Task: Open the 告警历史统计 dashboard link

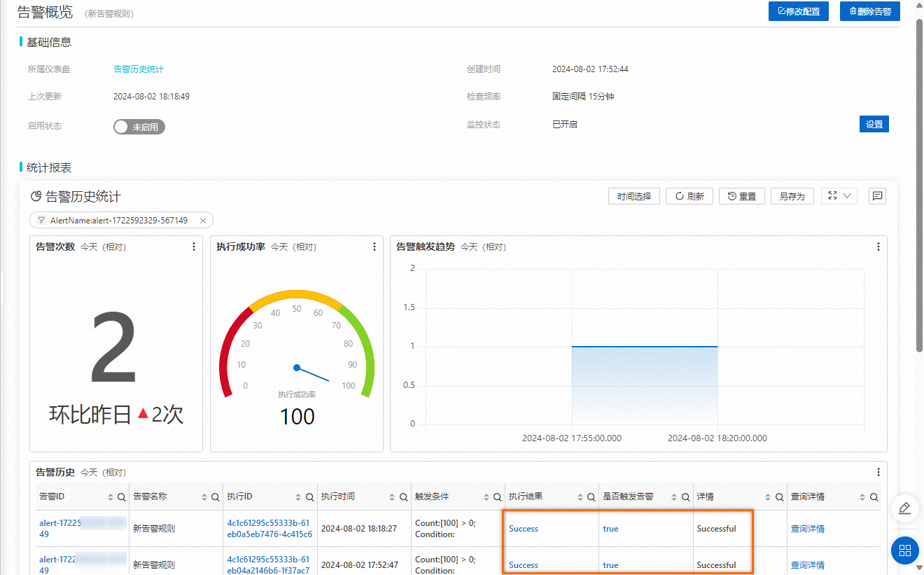Action: (139, 69)
